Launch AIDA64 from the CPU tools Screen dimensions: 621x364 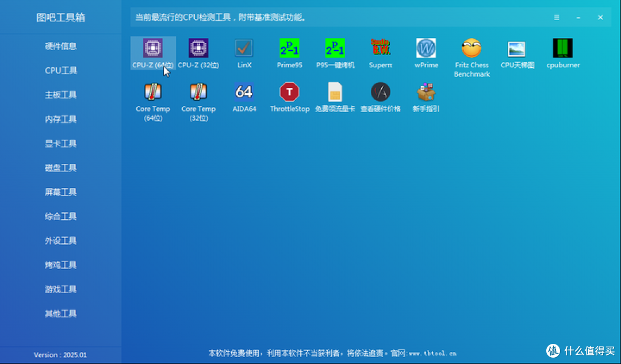[244, 97]
